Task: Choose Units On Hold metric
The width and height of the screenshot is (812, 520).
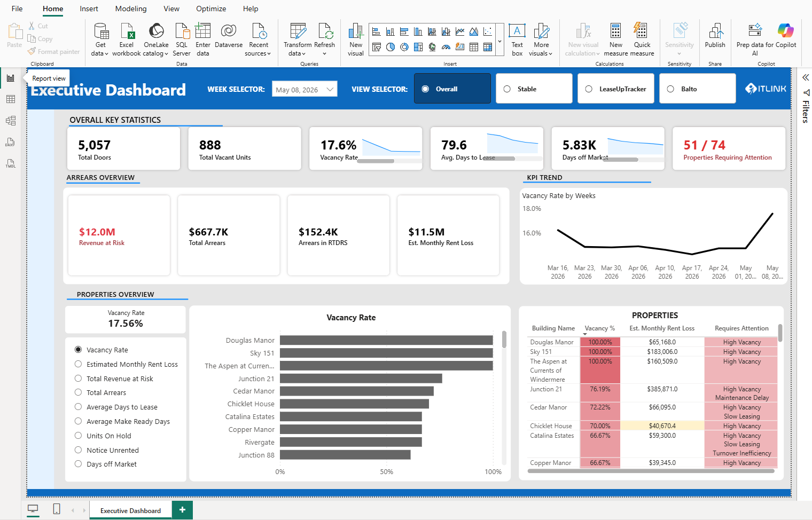Action: click(103, 436)
